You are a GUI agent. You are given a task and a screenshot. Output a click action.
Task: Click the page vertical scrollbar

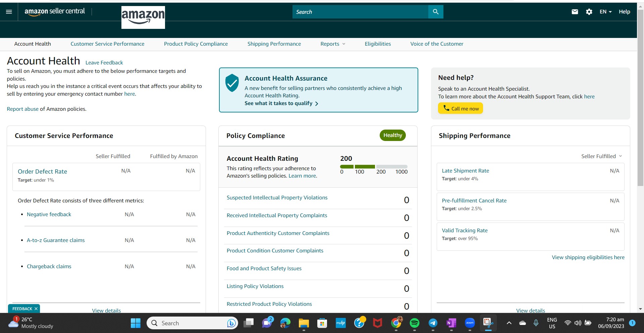tap(640, 98)
